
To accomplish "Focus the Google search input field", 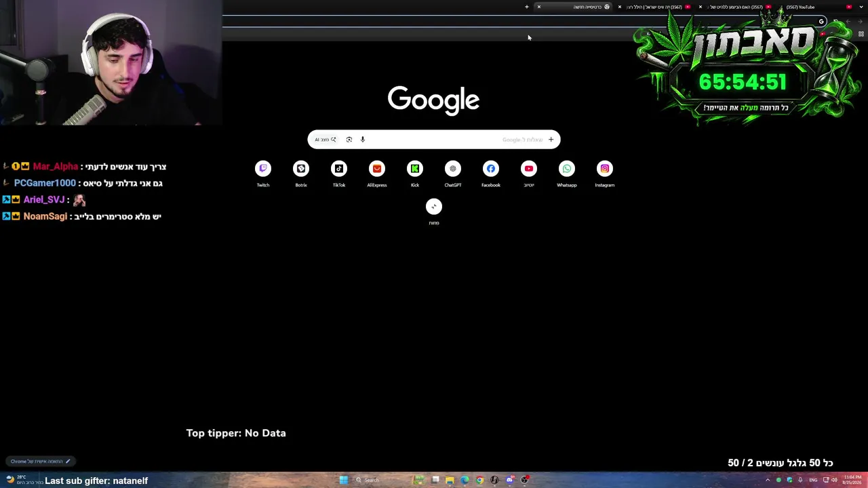I will tap(434, 140).
